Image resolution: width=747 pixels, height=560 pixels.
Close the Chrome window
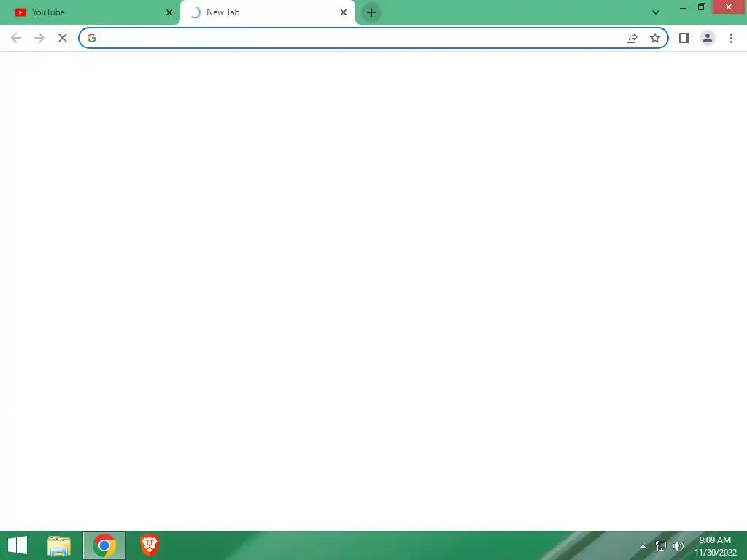pyautogui.click(x=729, y=7)
